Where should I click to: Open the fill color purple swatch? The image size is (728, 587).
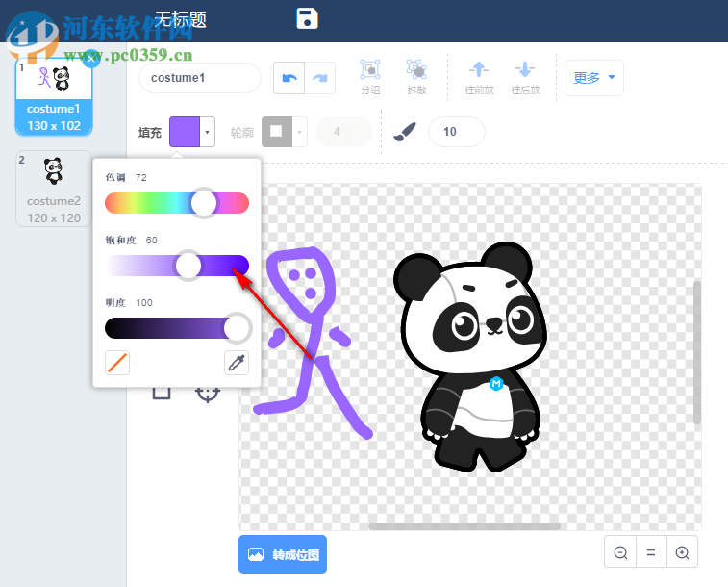[185, 132]
